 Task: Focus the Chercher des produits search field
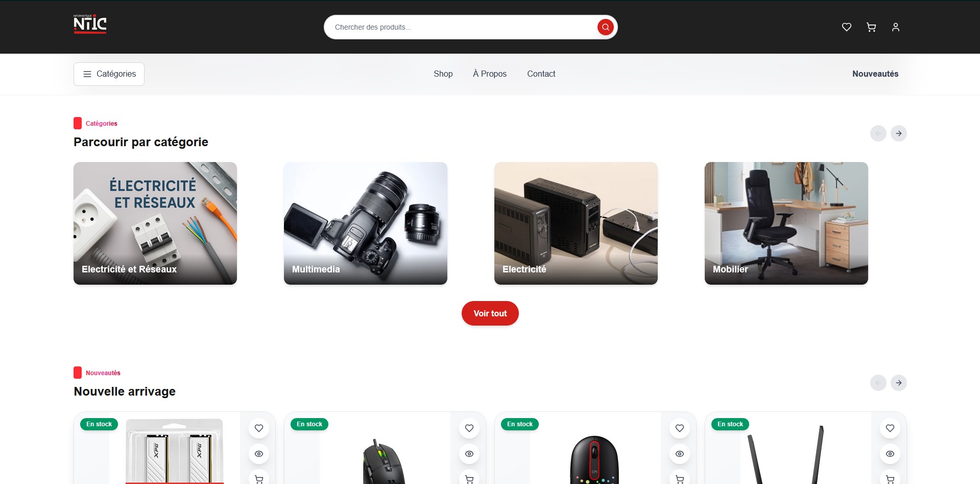460,27
